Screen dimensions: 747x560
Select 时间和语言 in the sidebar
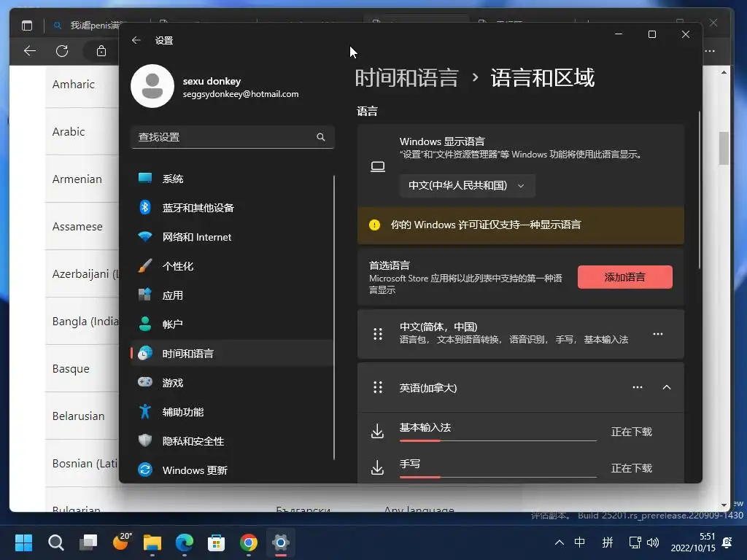[232, 354]
